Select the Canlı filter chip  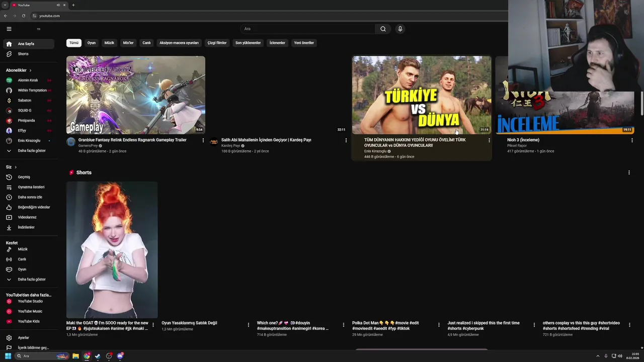(146, 43)
